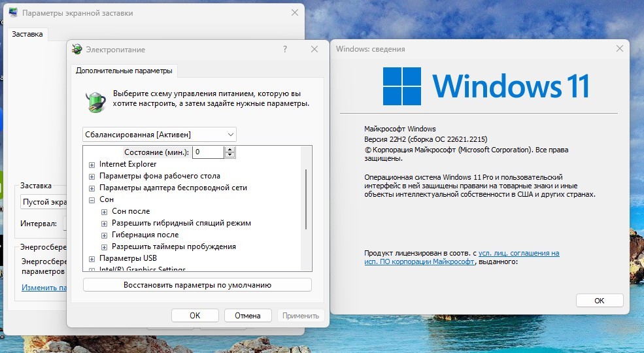Expand the Internet Explorer node
The image size is (644, 353).
[x=92, y=165]
